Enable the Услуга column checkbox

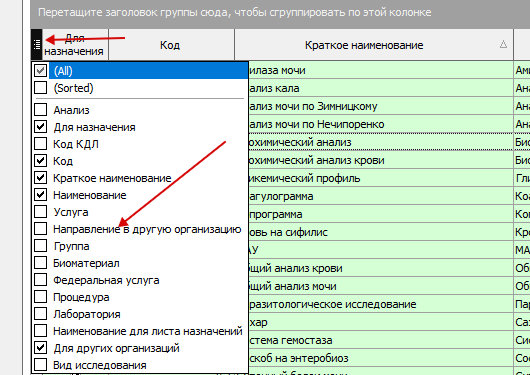pyautogui.click(x=41, y=212)
